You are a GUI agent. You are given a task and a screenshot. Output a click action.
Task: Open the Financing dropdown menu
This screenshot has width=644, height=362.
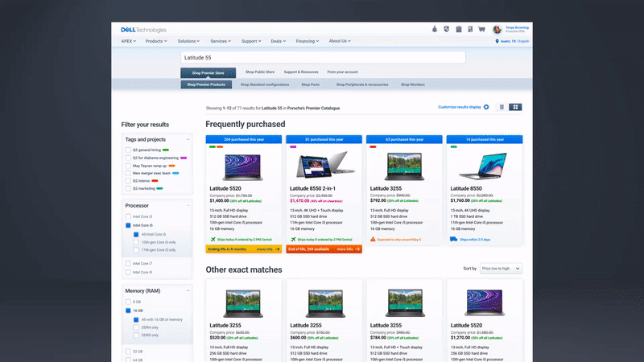pyautogui.click(x=308, y=41)
